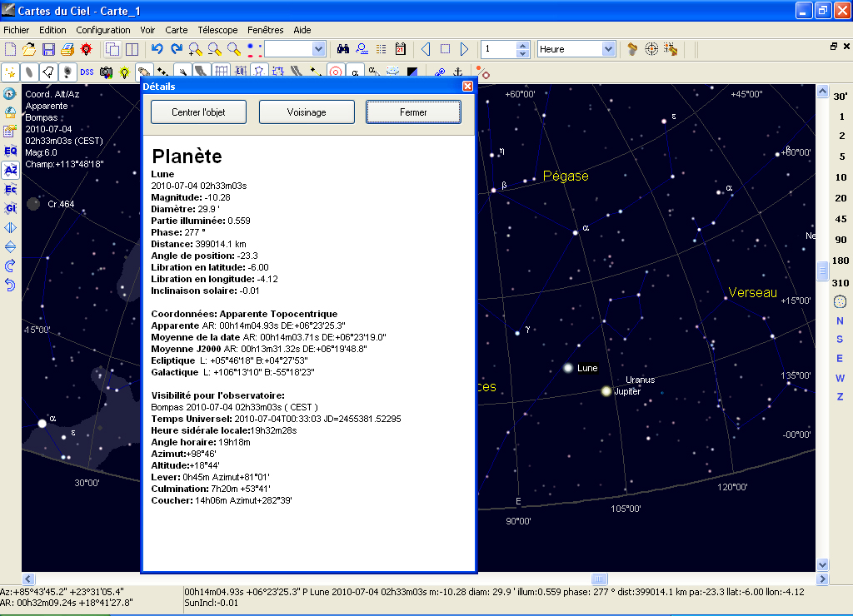The width and height of the screenshot is (853, 616).
Task: Close the Détails dialog with X
Action: [x=467, y=86]
